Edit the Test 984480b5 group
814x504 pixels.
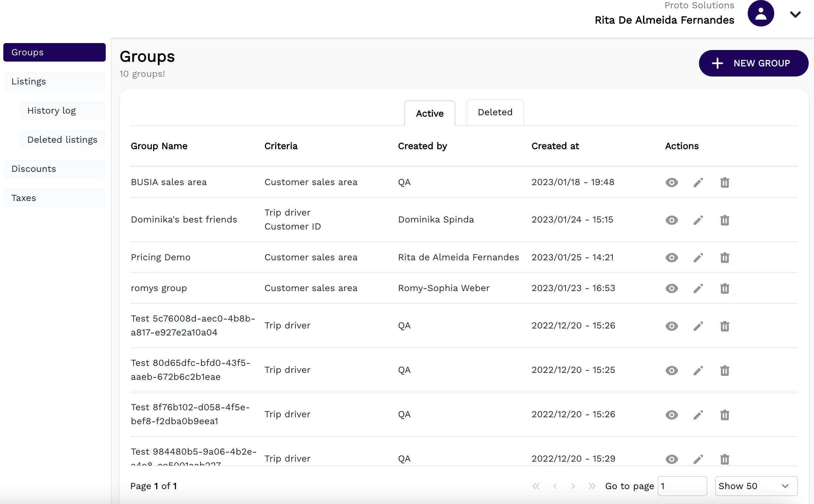tap(698, 459)
